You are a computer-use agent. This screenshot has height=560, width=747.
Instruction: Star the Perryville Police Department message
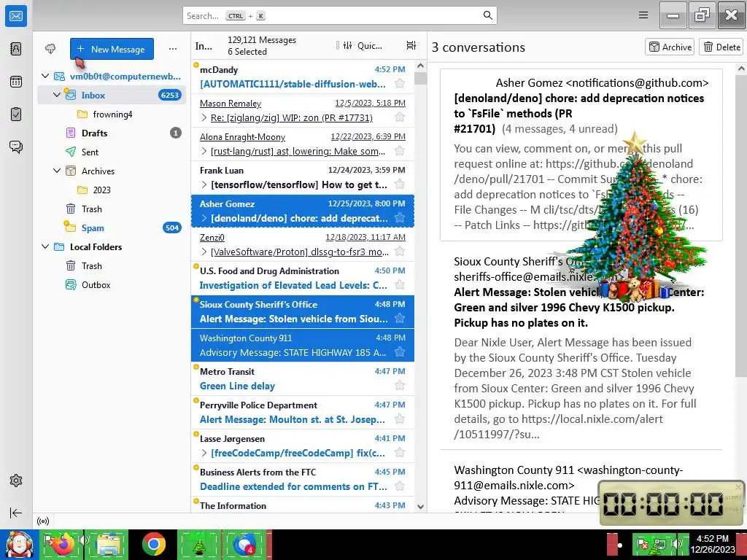pos(400,419)
